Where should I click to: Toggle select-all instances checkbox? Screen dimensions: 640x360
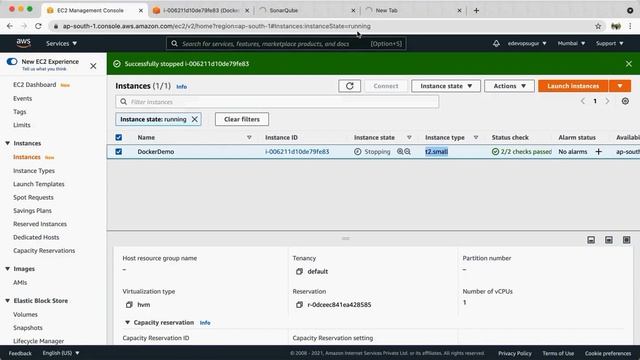tap(119, 138)
